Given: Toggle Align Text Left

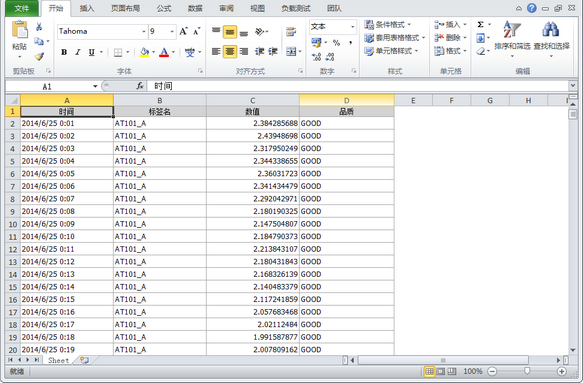Looking at the screenshot, I should click(x=216, y=52).
